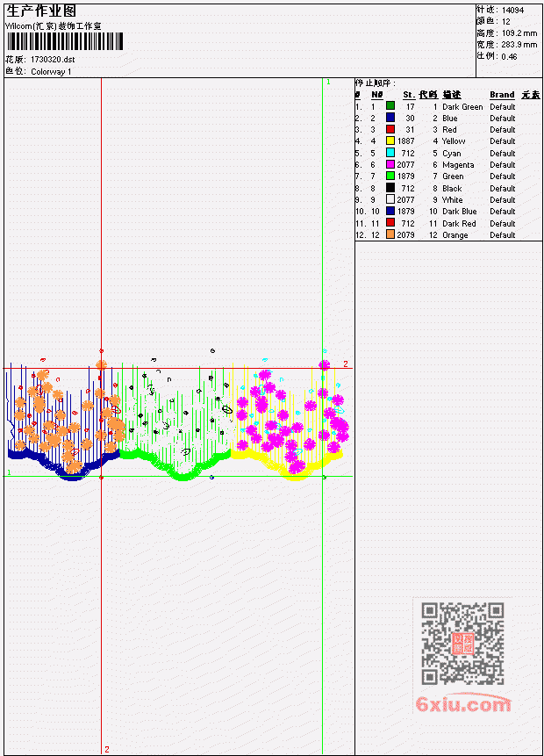Viewport: 544px width, 756px height.
Task: Click the Yellow thread color swatch
Action: tap(390, 140)
